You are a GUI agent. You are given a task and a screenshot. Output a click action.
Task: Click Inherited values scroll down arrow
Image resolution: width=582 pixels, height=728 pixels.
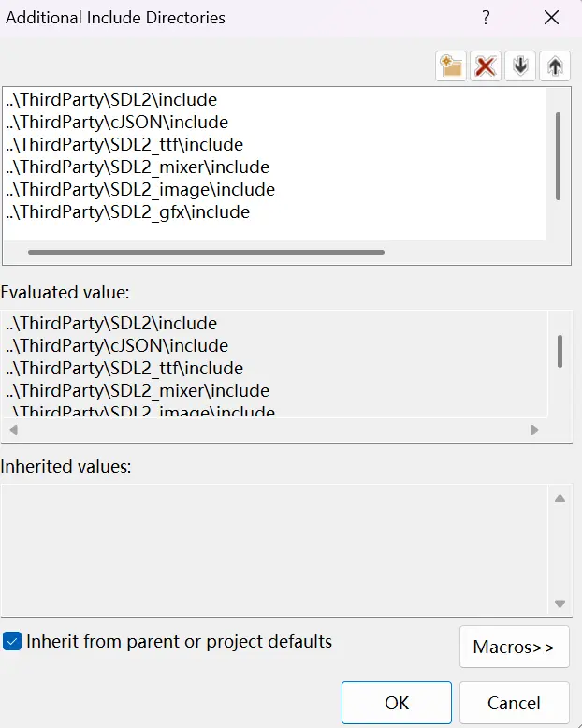click(x=560, y=604)
